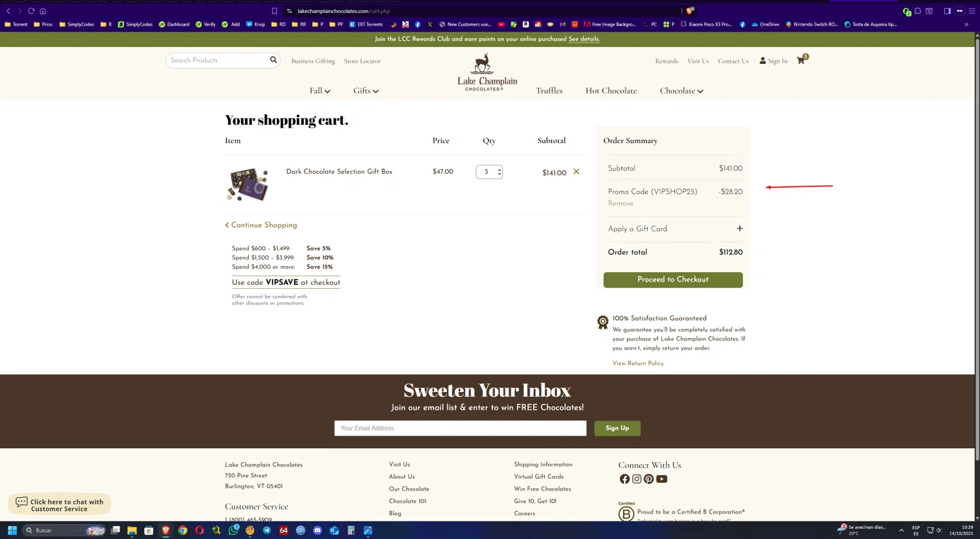The width and height of the screenshot is (980, 539).
Task: Open Chocolate 101 footer link
Action: tap(407, 501)
